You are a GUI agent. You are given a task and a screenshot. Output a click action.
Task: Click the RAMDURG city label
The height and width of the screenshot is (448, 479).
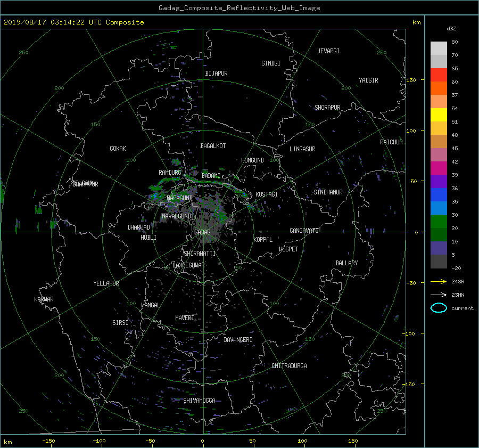click(x=170, y=173)
